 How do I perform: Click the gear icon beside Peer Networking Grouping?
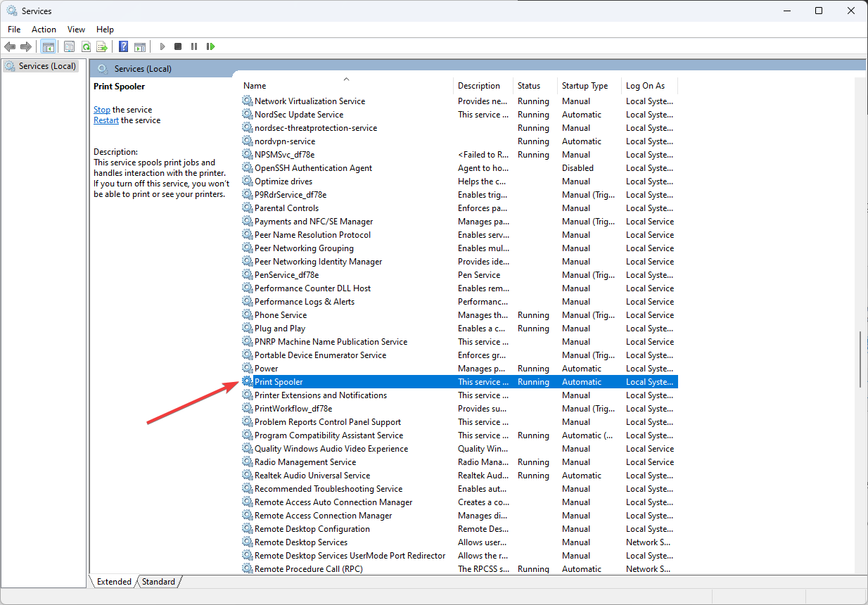[x=248, y=248]
